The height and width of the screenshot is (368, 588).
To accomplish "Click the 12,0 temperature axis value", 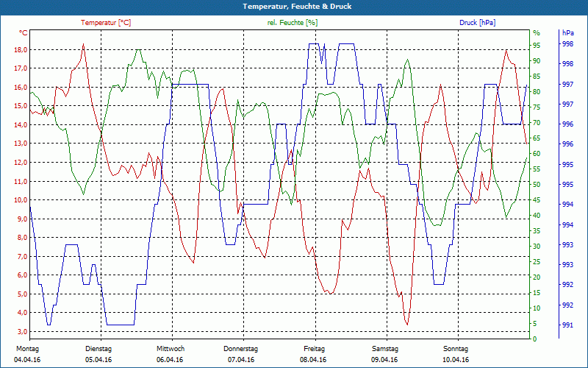I will 21,163.
